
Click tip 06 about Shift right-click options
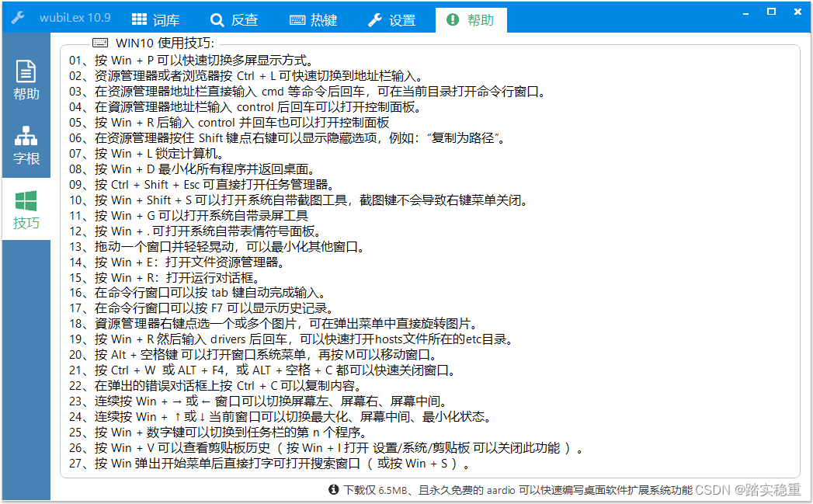(x=287, y=138)
